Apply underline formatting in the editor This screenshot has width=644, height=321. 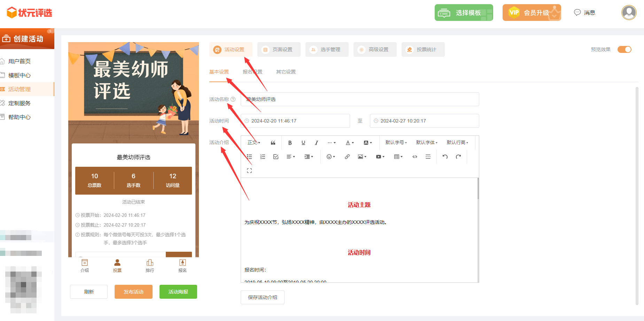point(303,143)
